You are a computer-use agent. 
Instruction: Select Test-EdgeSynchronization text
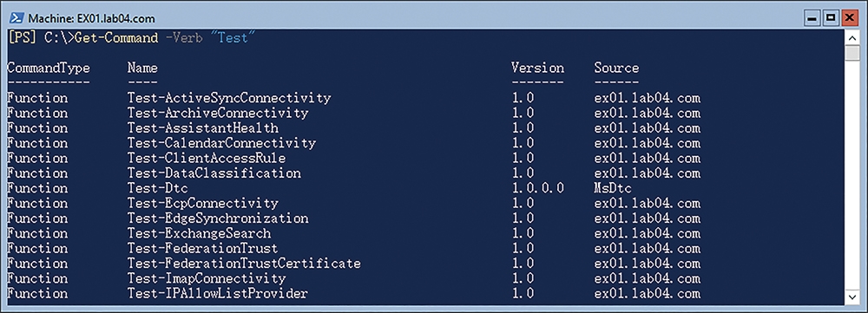coord(218,218)
